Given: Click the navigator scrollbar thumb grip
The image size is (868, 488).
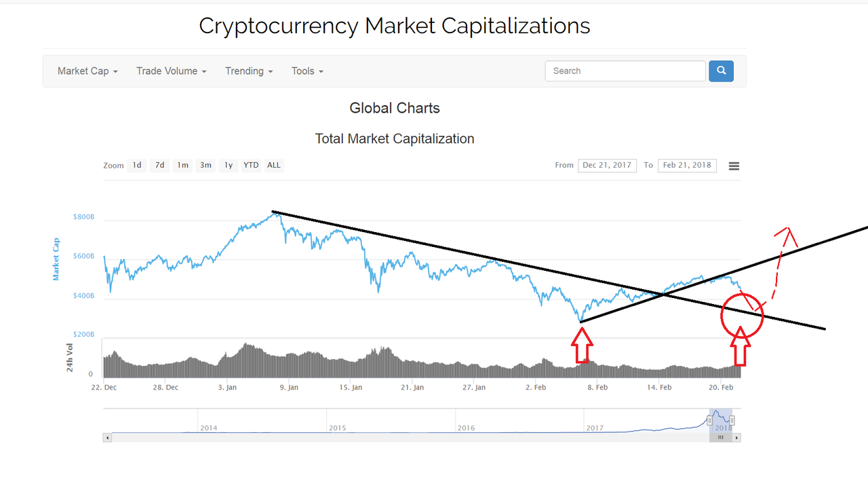Looking at the screenshot, I should click(x=721, y=438).
